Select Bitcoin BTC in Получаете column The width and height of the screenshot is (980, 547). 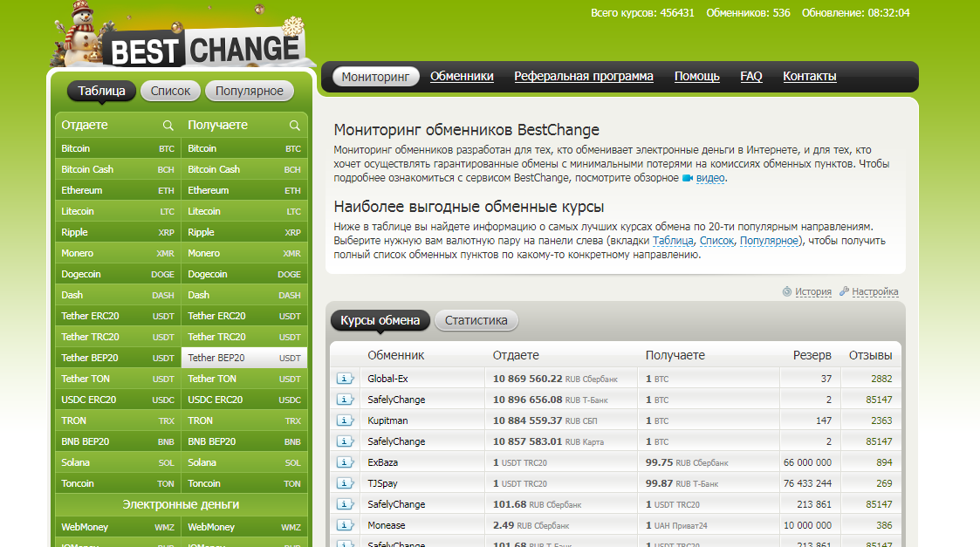click(244, 149)
